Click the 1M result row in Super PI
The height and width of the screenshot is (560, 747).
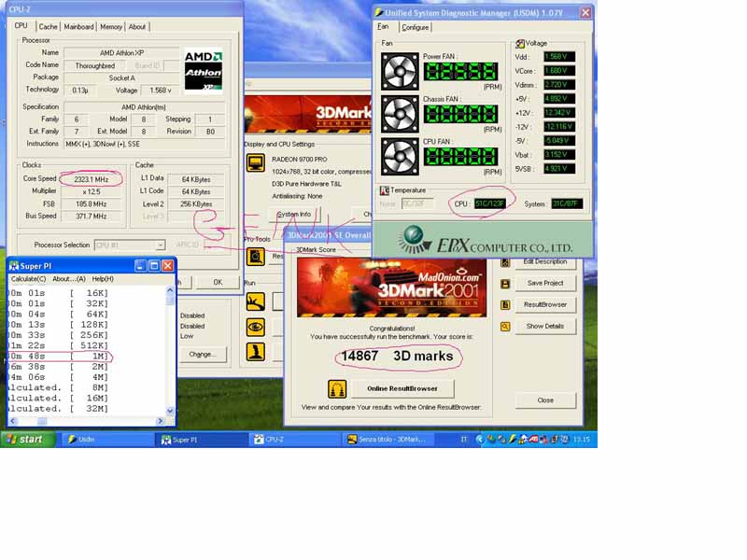(59, 357)
